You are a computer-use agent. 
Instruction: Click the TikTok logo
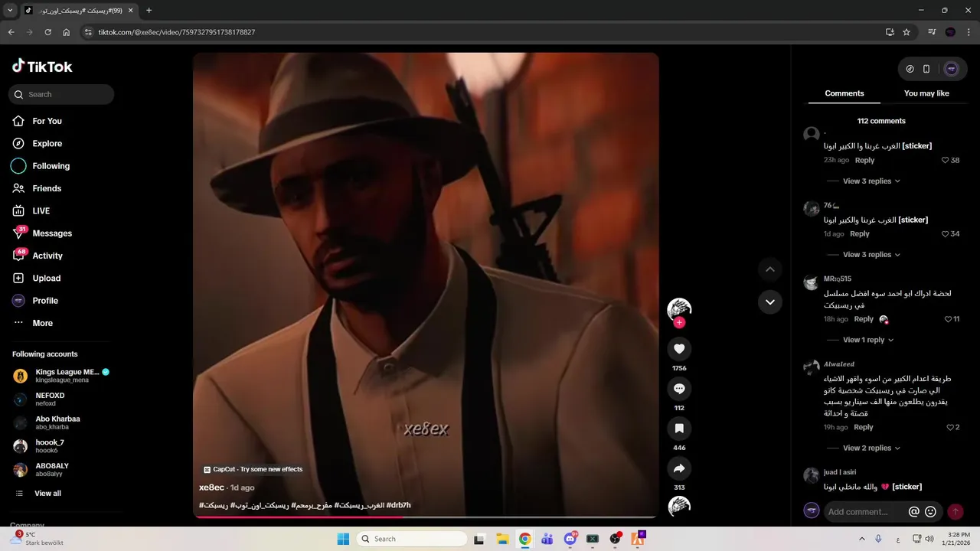42,67
